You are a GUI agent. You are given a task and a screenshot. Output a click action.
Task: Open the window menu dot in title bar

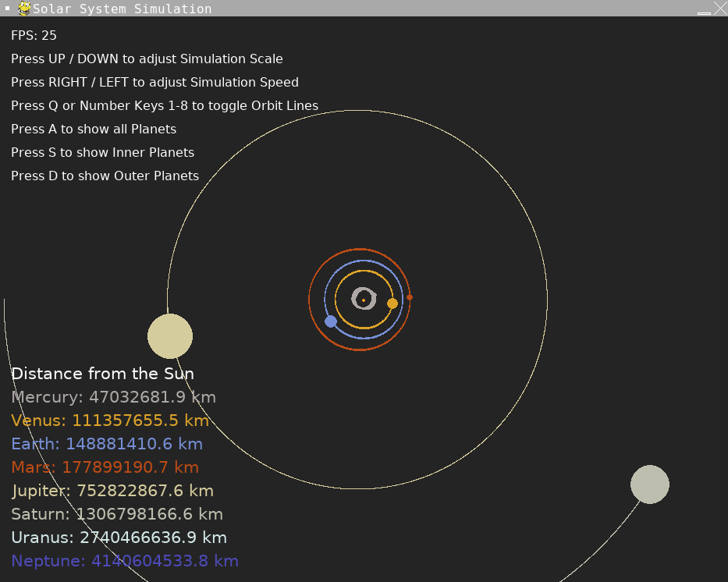pos(8,8)
